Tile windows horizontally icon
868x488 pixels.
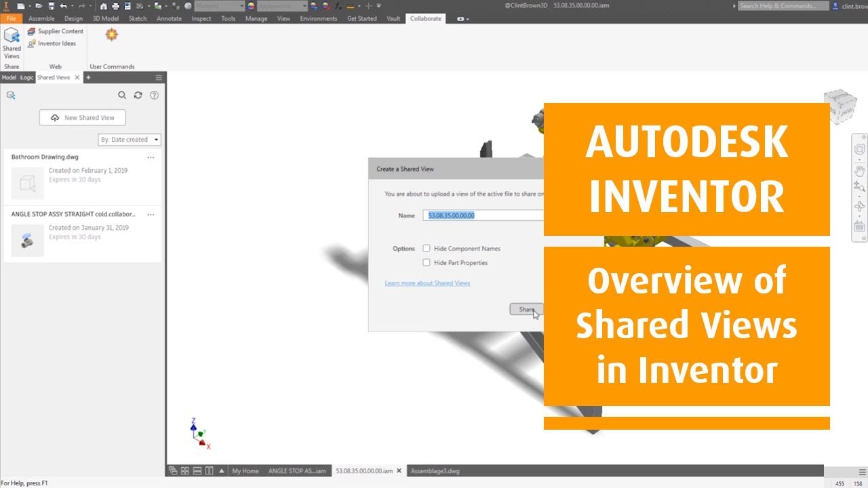point(197,470)
